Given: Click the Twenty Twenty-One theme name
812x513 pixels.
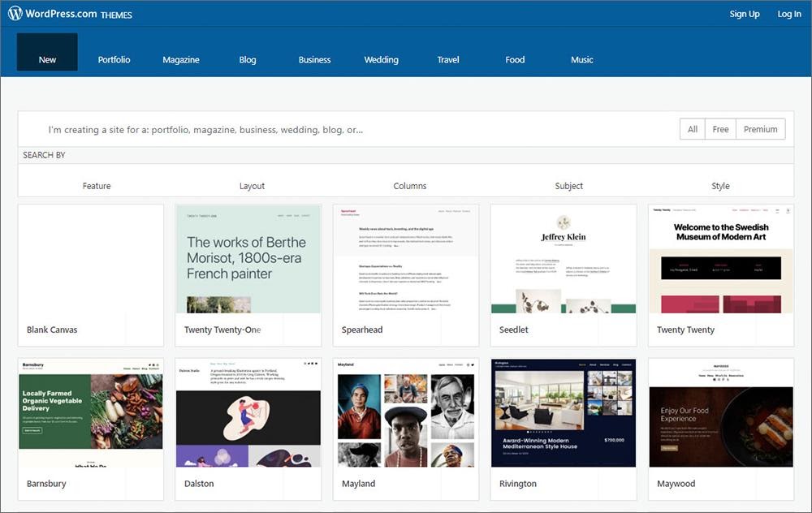Looking at the screenshot, I should point(222,330).
